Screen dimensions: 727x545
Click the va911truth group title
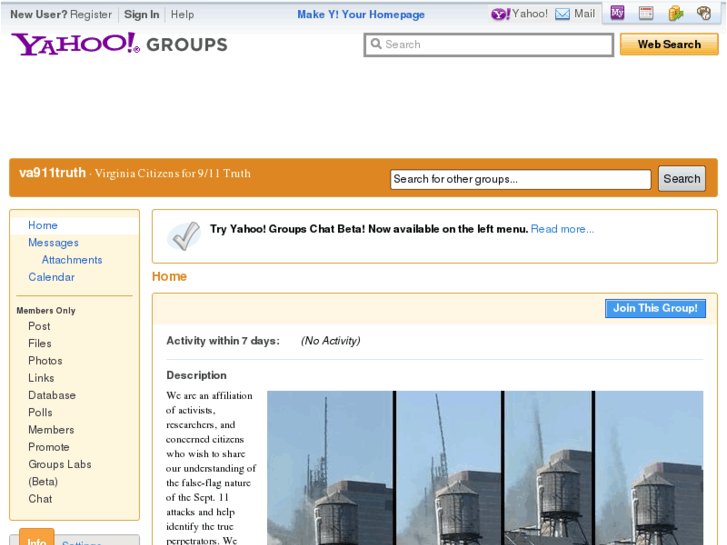[x=52, y=173]
